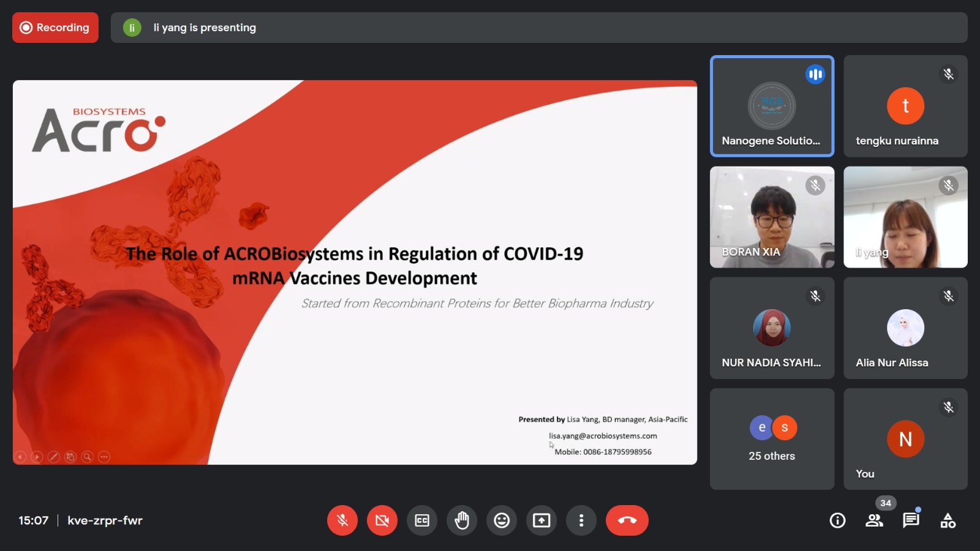Open the meeting details info panel
The image size is (980, 551).
pyautogui.click(x=837, y=520)
